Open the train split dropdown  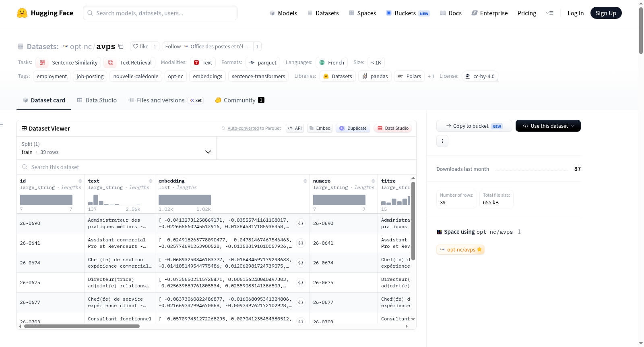(117, 148)
